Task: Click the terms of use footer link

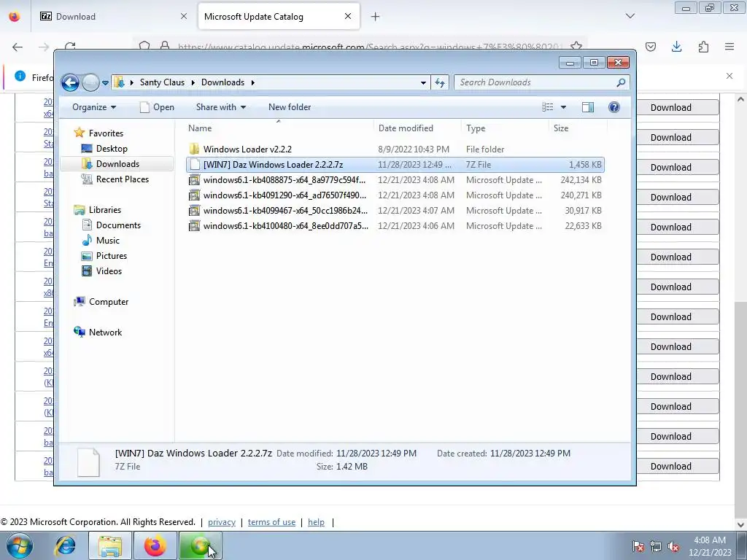Action: pos(271,522)
